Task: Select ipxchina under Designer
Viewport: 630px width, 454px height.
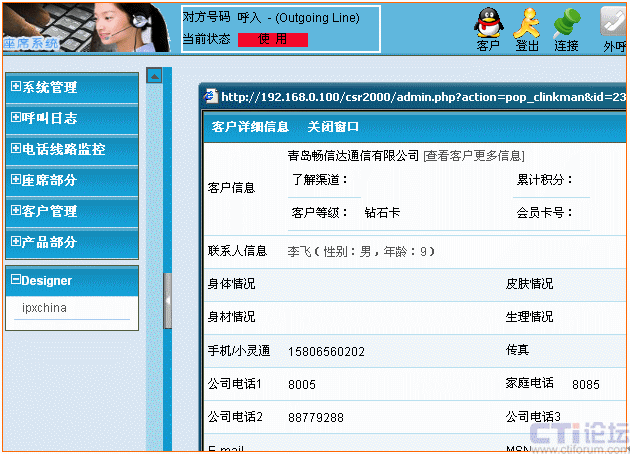Action: (45, 308)
